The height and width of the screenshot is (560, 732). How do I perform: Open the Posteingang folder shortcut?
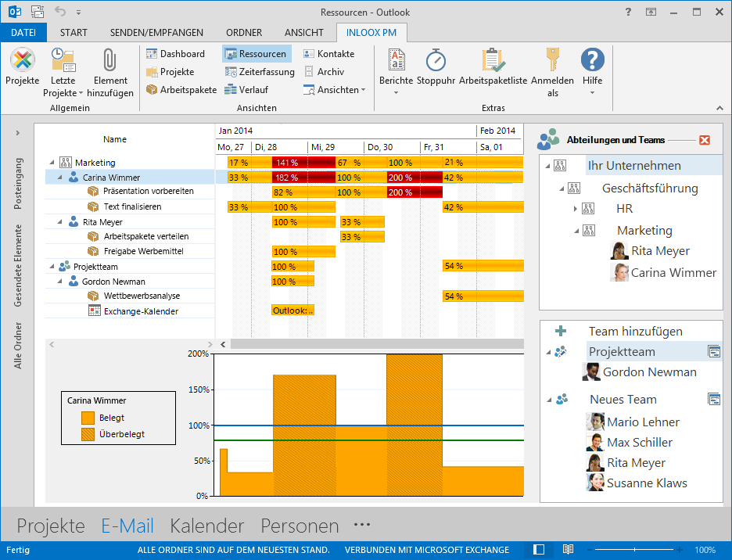(18, 184)
